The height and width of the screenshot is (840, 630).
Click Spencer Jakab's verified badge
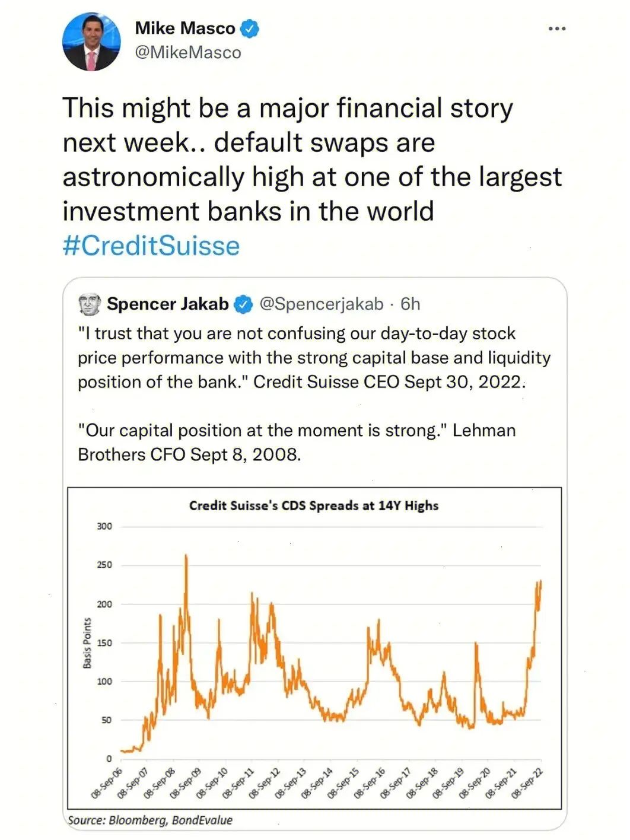pos(243,304)
